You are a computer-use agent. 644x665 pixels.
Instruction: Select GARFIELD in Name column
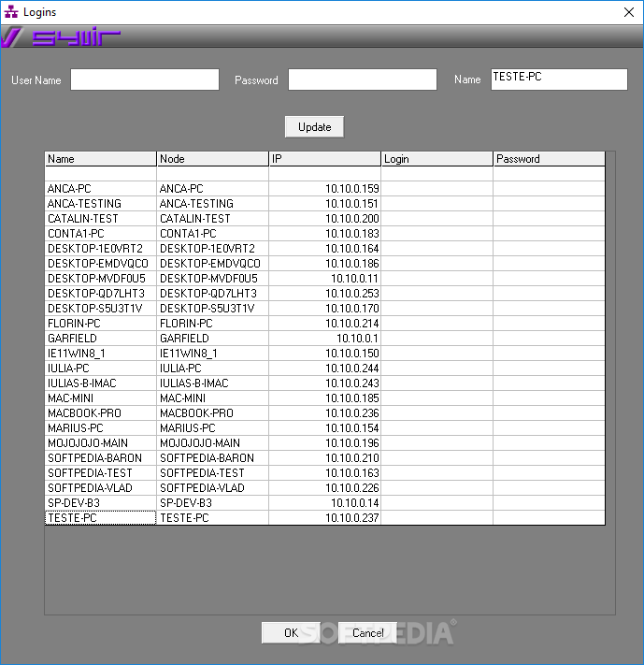101,339
